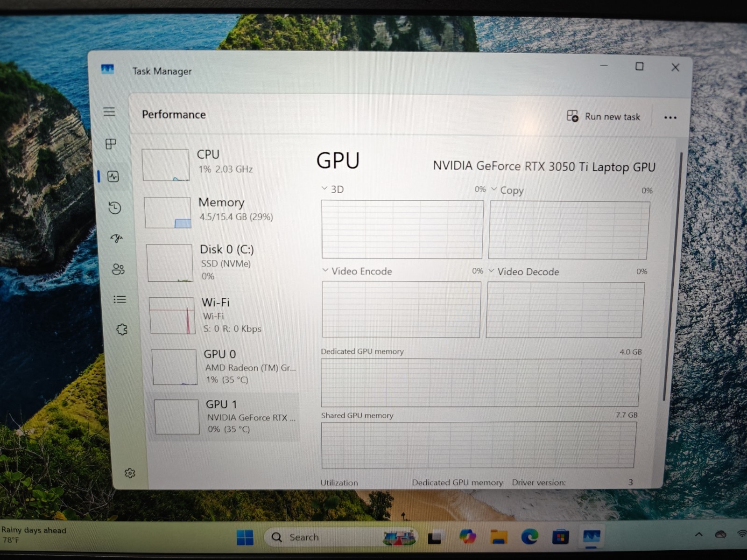
Task: Click the GPU 0 mini graph thumbnail
Action: (x=175, y=367)
